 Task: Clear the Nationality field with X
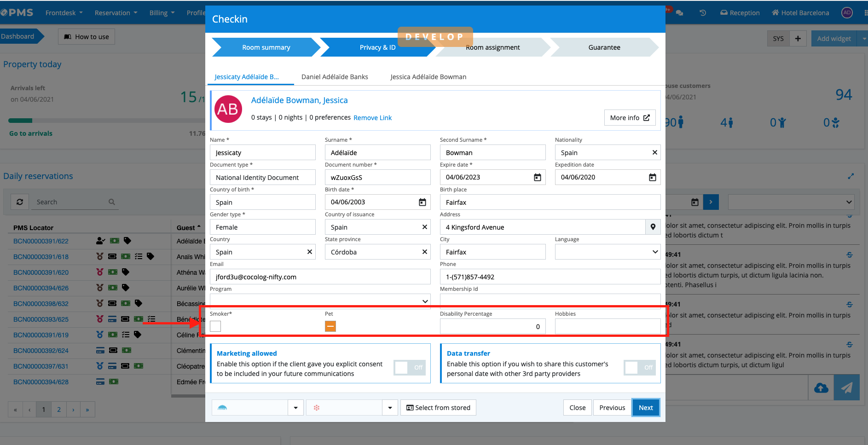(x=654, y=152)
